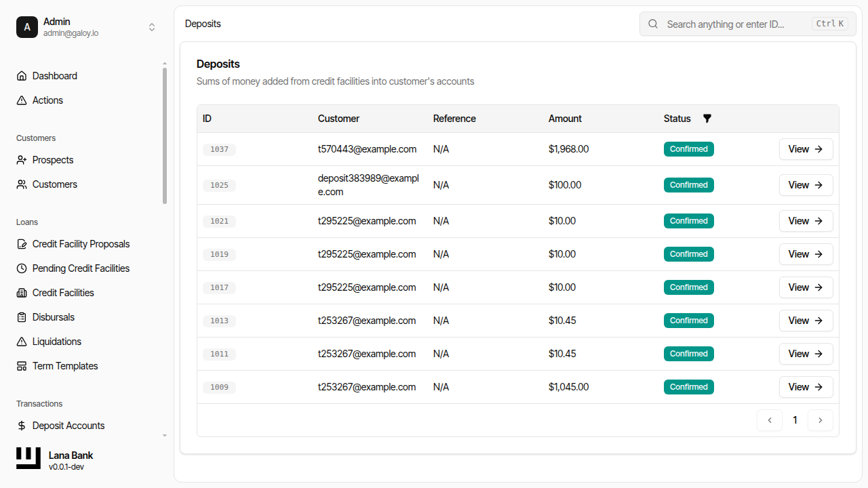Click the Customers people icon
The width and height of the screenshot is (868, 488).
pyautogui.click(x=21, y=184)
